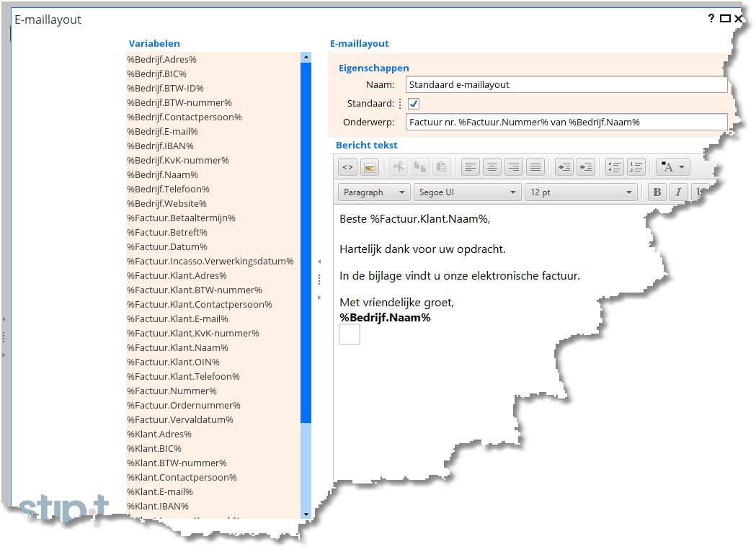This screenshot has width=756, height=557.
Task: Open the Paragraph style dropdown
Action: 373,192
